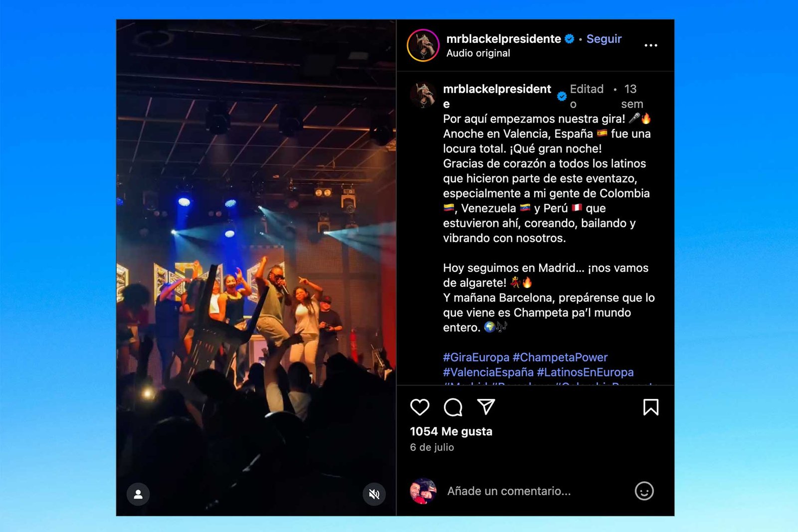
Task: Unmute the video with the speaker icon
Action: pos(374,494)
